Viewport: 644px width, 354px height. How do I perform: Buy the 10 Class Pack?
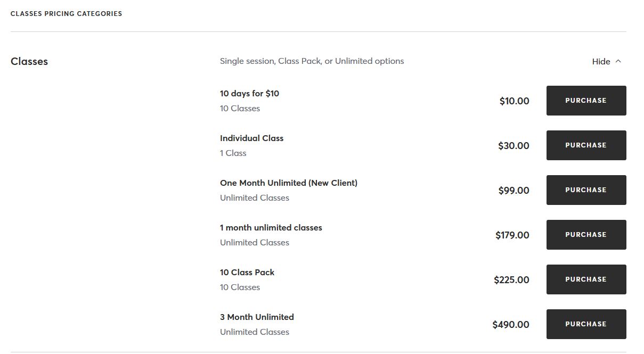coord(586,279)
